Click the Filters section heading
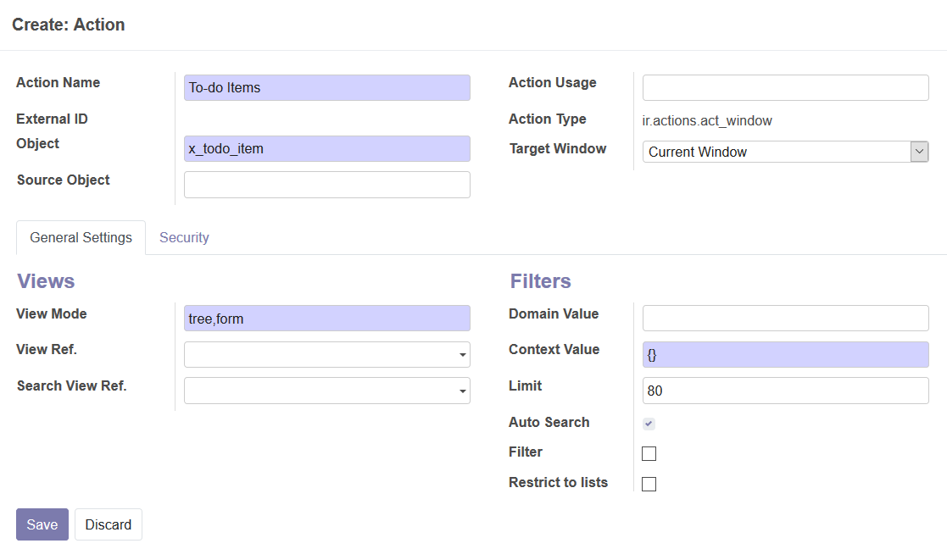 541,281
